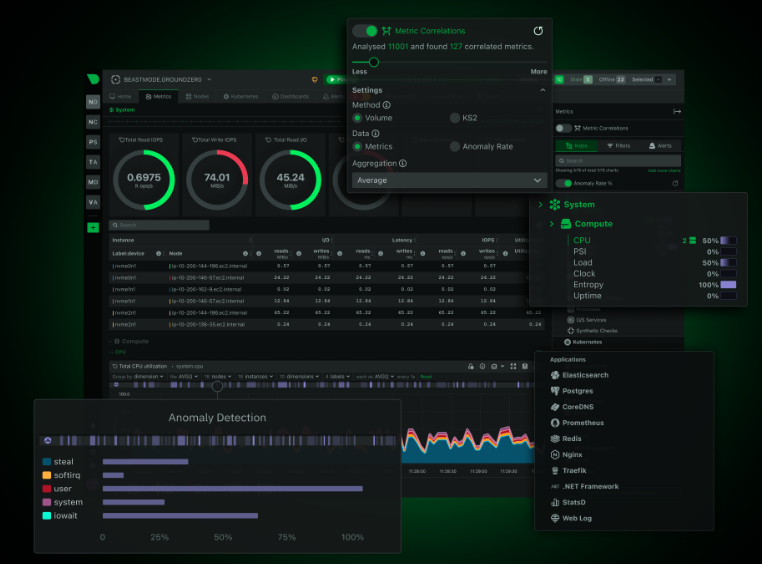Click the Load item in Compute tree

[583, 263]
